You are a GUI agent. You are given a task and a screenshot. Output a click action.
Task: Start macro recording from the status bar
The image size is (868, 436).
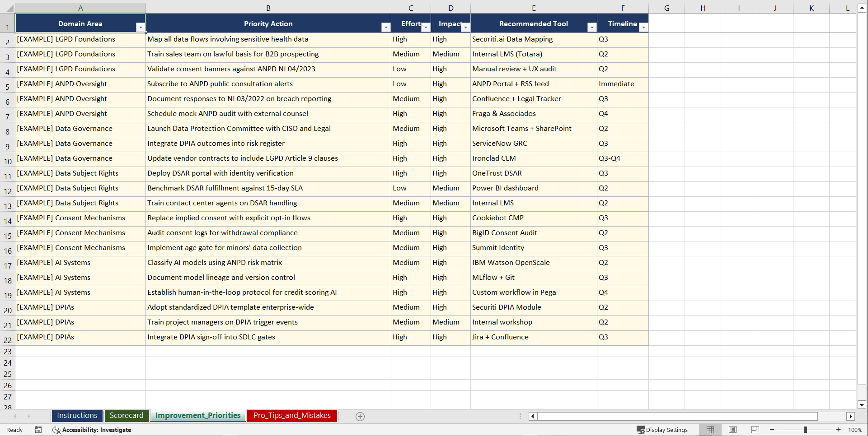click(38, 430)
